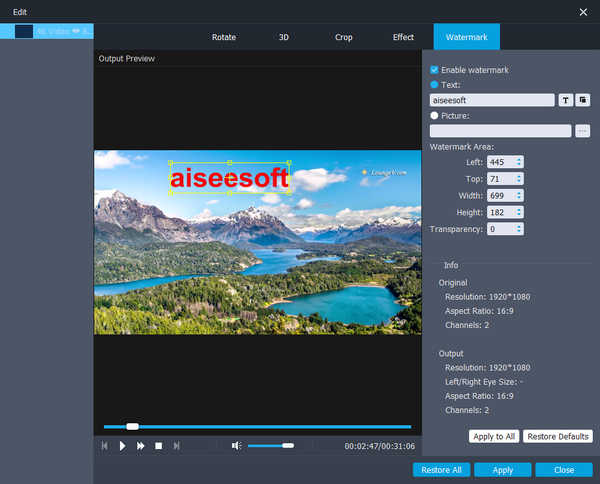This screenshot has height=484, width=600.
Task: Click the Restore All button
Action: pos(441,470)
